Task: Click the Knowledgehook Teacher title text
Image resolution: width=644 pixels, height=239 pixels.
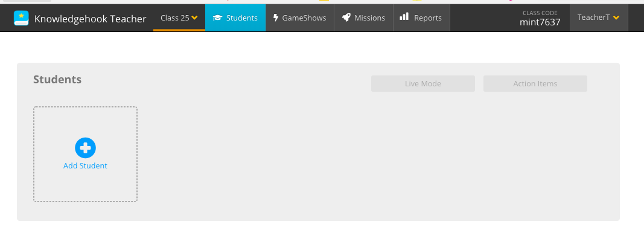Action: [x=91, y=19]
